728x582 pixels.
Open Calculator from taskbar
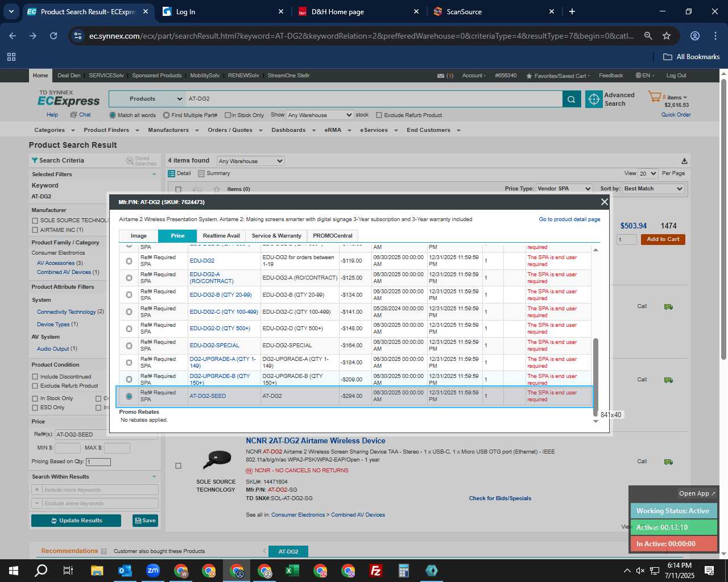click(x=404, y=571)
